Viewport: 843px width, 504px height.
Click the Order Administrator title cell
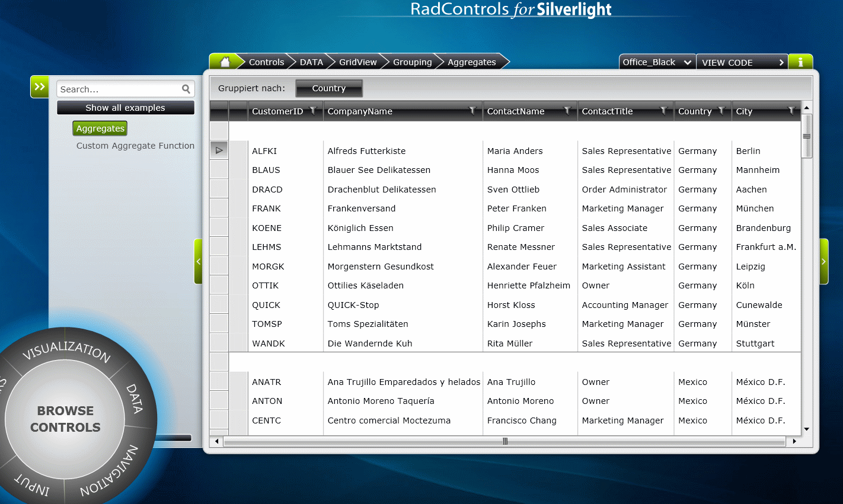pos(625,190)
